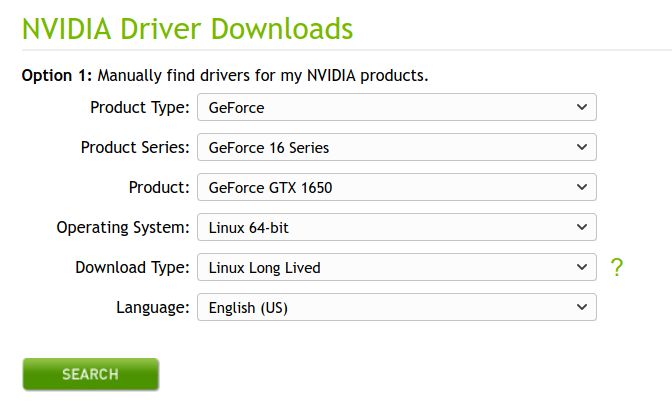Click the Language label
This screenshot has height=403, width=672.
[x=153, y=307]
